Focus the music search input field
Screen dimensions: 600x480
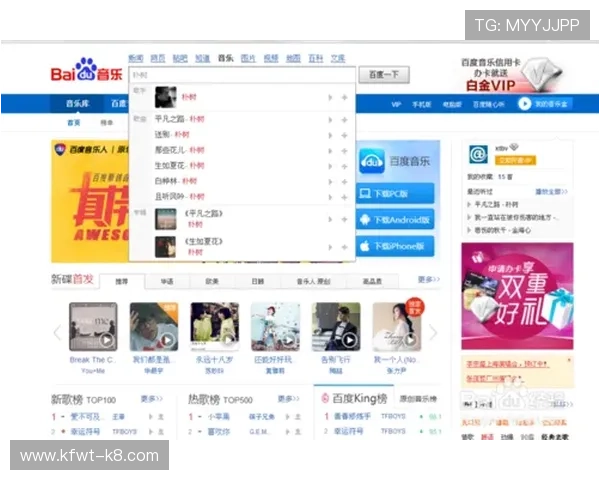[242, 75]
